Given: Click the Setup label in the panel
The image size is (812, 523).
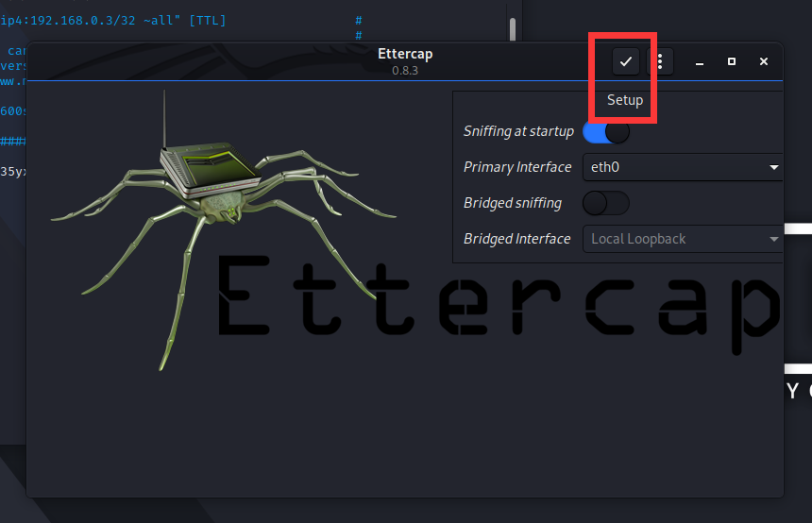Looking at the screenshot, I should tap(625, 100).
